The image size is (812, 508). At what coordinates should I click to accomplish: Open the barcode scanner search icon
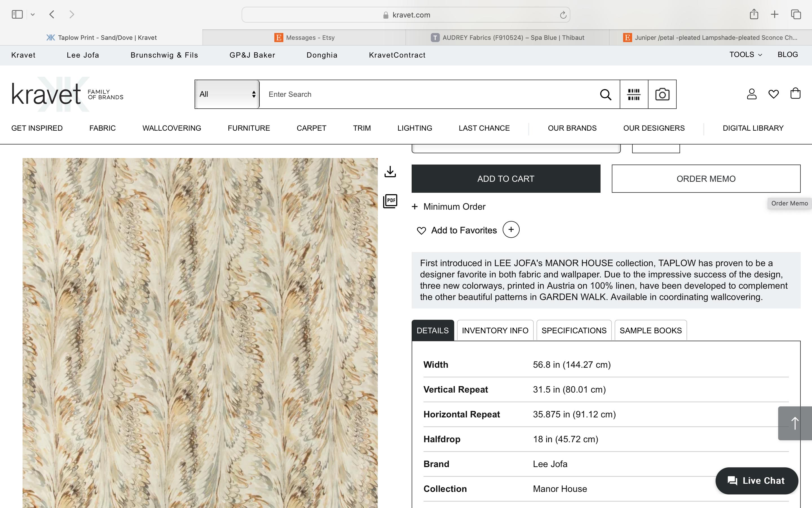tap(634, 95)
